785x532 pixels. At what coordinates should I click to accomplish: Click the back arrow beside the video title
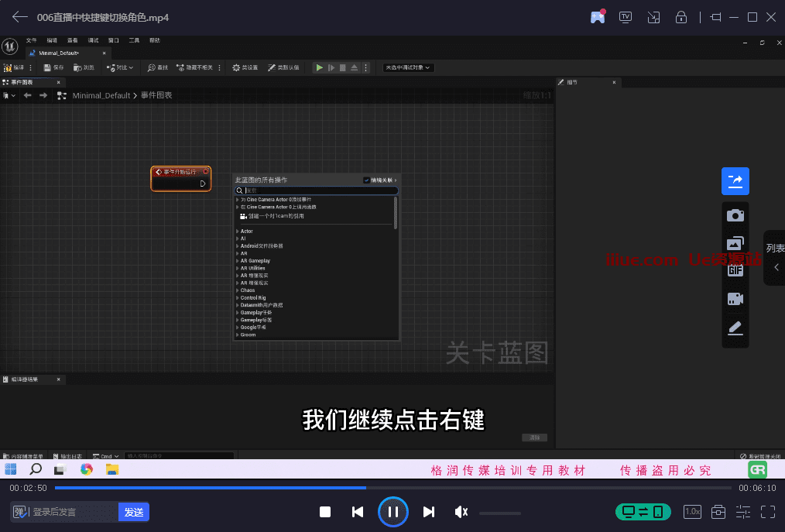coord(20,17)
